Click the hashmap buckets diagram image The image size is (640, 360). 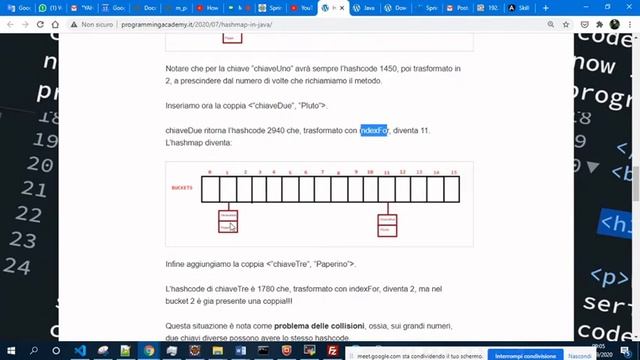pyautogui.click(x=319, y=204)
